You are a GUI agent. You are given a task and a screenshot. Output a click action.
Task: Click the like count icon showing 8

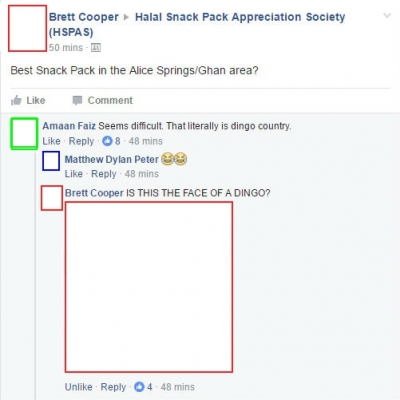[107, 141]
